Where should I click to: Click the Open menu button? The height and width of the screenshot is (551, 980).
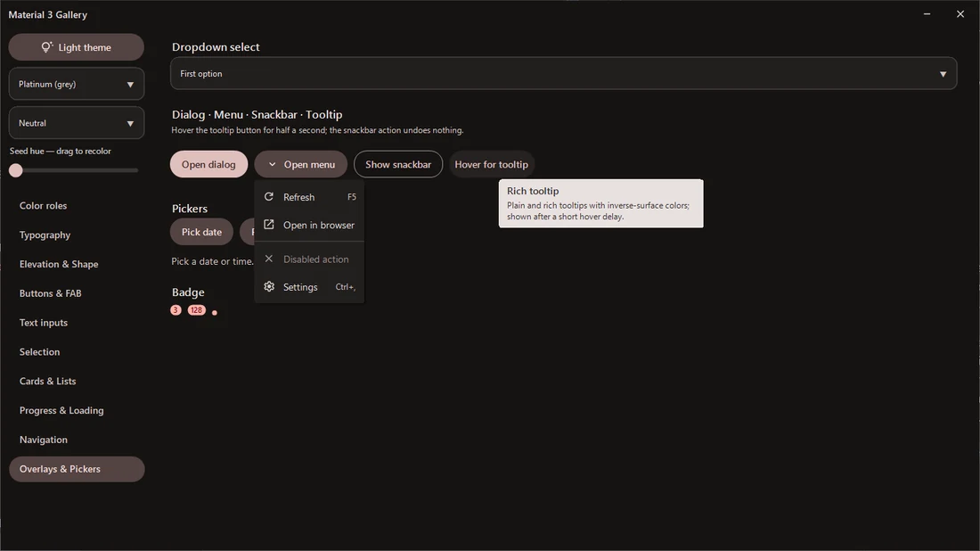coord(300,164)
